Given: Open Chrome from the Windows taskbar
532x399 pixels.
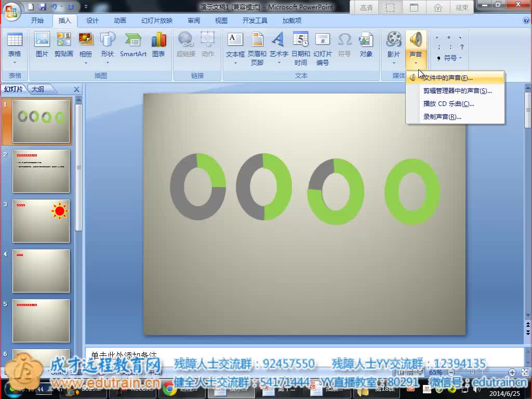Looking at the screenshot, I should click(x=168, y=388).
